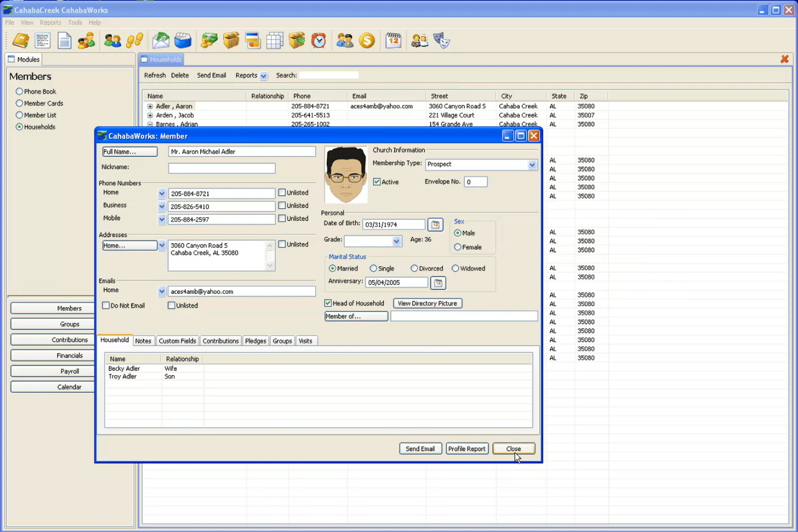This screenshot has height=532, width=798.
Task: Click the business people payroll toolbar icon
Action: coord(345,40)
